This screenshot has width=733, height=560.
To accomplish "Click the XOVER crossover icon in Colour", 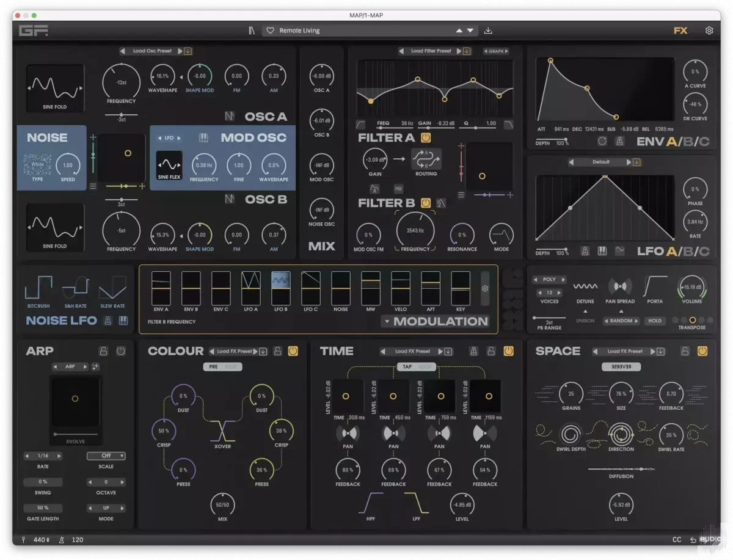I will tap(222, 431).
